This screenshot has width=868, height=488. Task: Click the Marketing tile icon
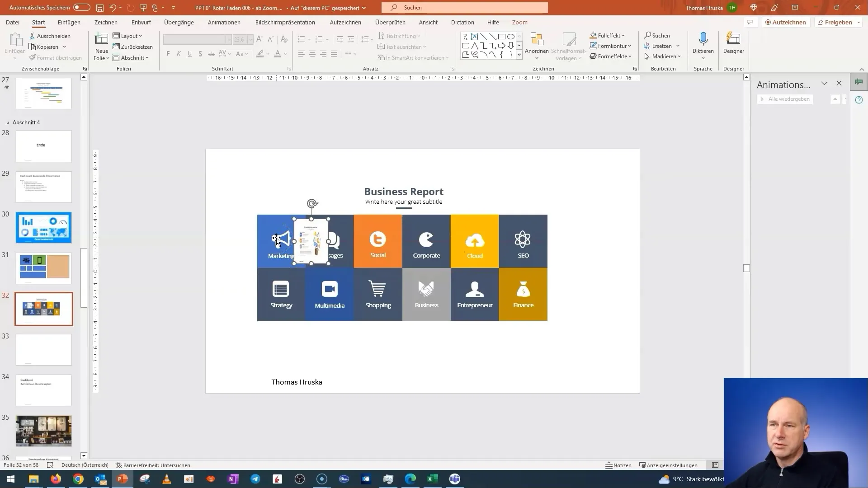tap(281, 238)
